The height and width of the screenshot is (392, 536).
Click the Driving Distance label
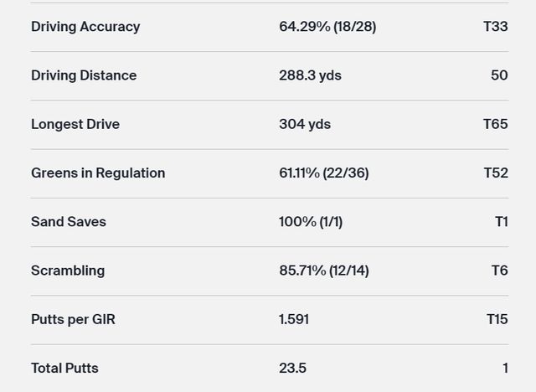[84, 75]
